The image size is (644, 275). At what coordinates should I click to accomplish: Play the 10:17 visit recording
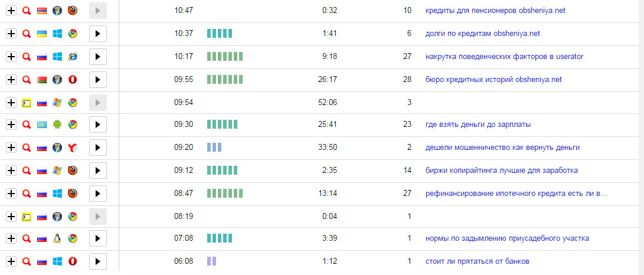click(98, 57)
